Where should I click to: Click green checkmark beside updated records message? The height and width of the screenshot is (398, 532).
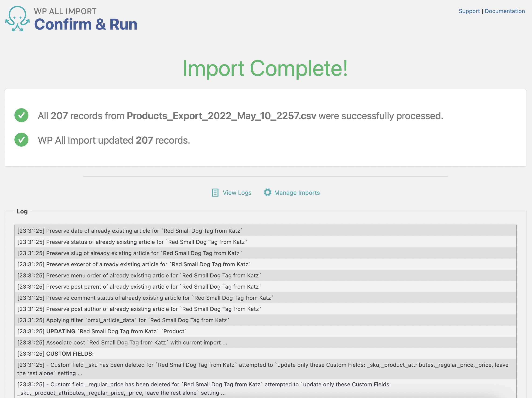[21, 140]
